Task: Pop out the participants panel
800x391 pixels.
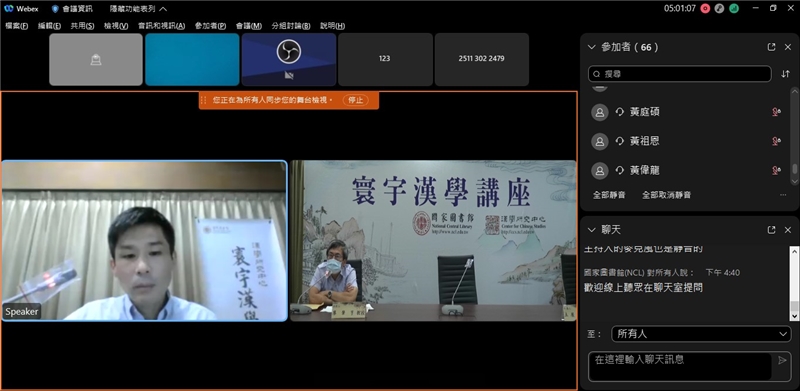Action: click(x=771, y=47)
